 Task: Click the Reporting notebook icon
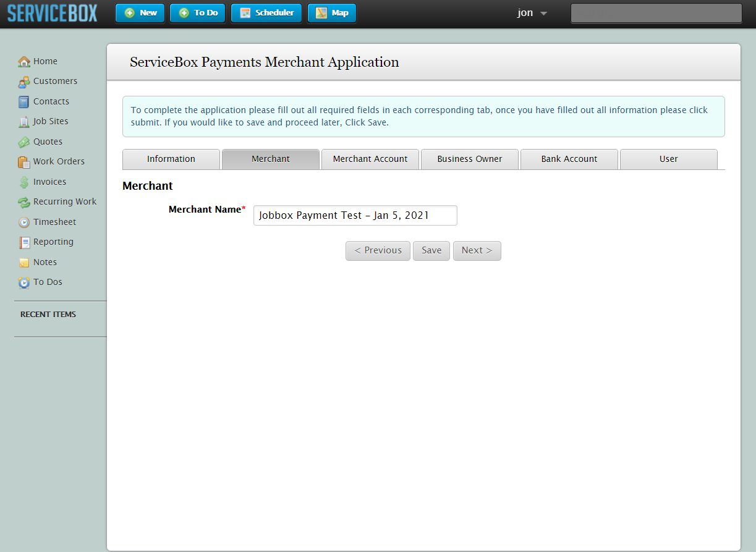pyautogui.click(x=24, y=242)
